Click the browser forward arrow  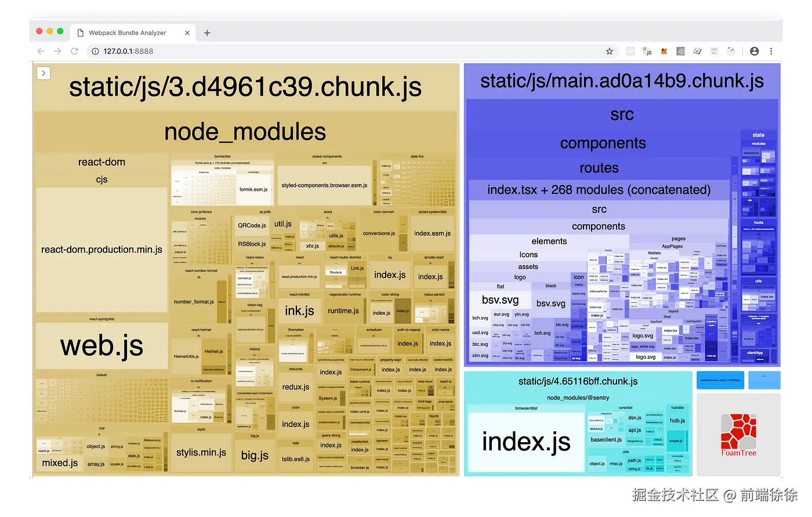(57, 51)
